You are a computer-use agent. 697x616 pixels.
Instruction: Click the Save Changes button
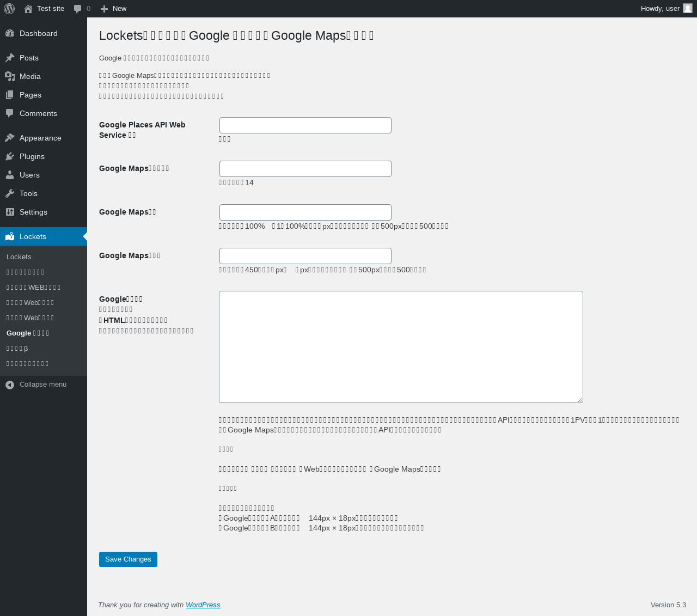click(128, 559)
